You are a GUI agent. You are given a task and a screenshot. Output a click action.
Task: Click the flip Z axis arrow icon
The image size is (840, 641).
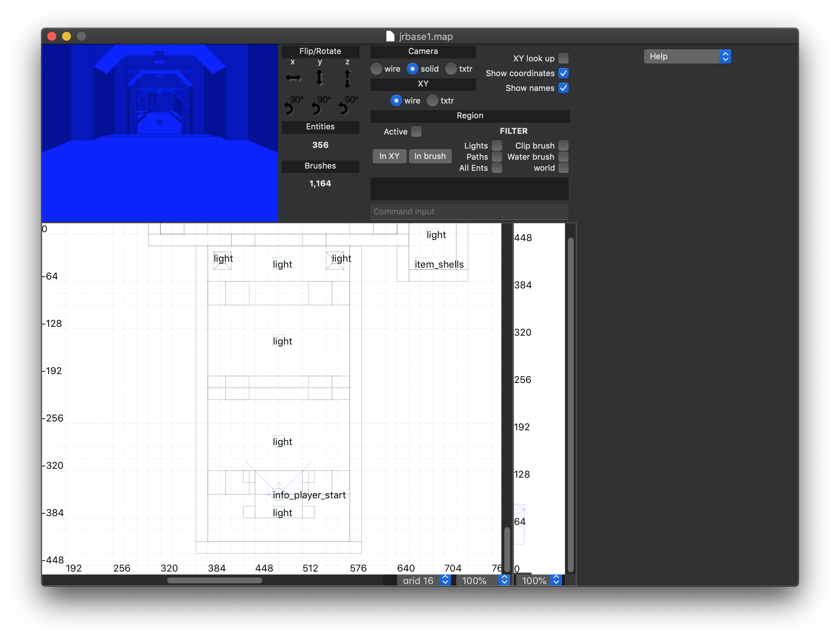(x=347, y=78)
